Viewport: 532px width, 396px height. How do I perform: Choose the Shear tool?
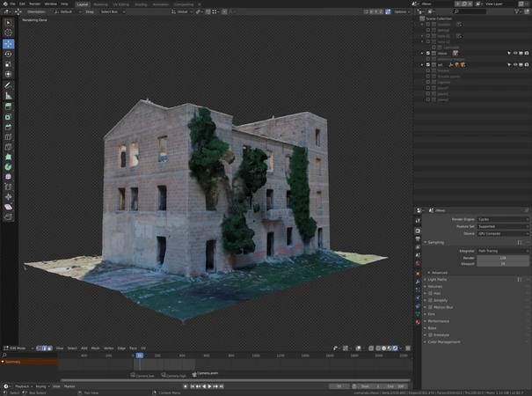[8, 207]
